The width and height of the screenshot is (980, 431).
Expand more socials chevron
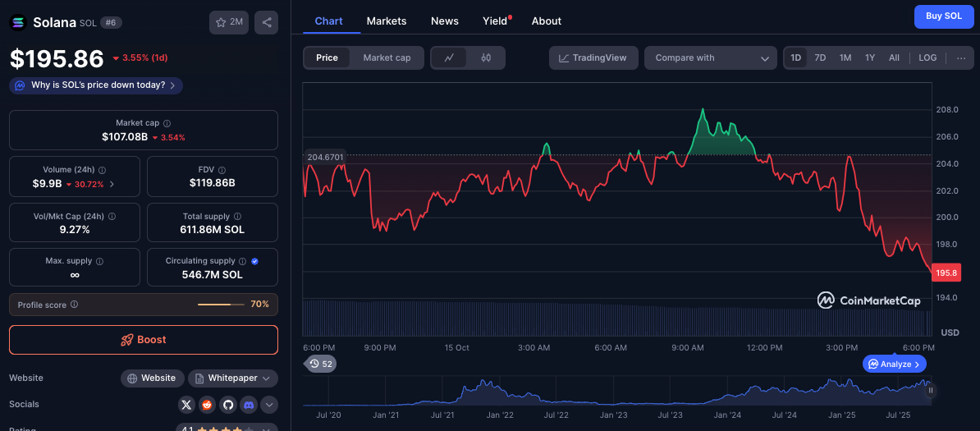(x=269, y=404)
